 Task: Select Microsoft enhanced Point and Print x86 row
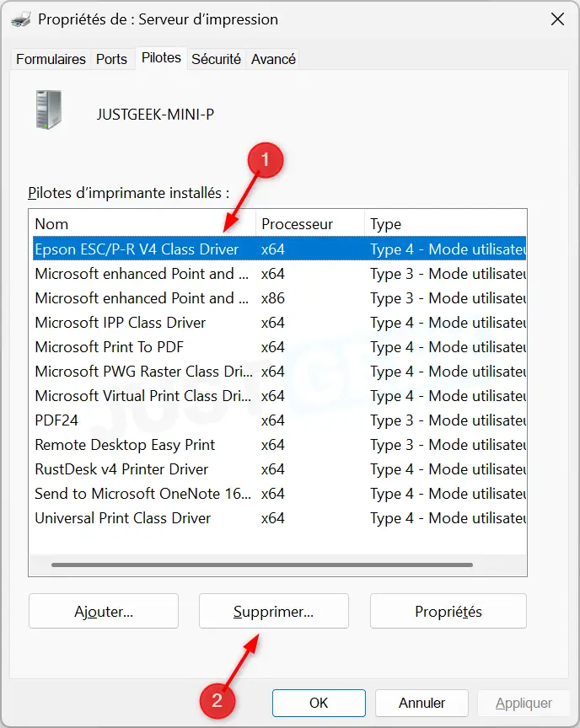coord(279,298)
